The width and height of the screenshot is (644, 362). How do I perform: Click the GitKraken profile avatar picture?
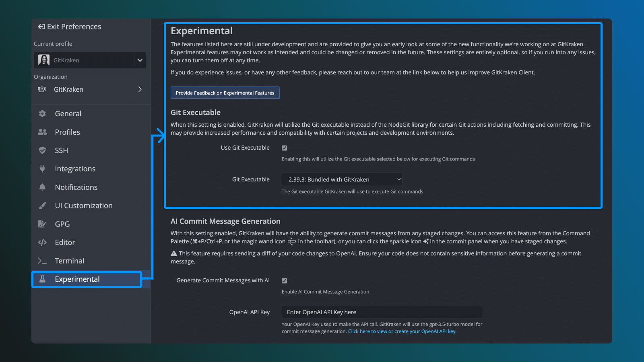point(43,60)
